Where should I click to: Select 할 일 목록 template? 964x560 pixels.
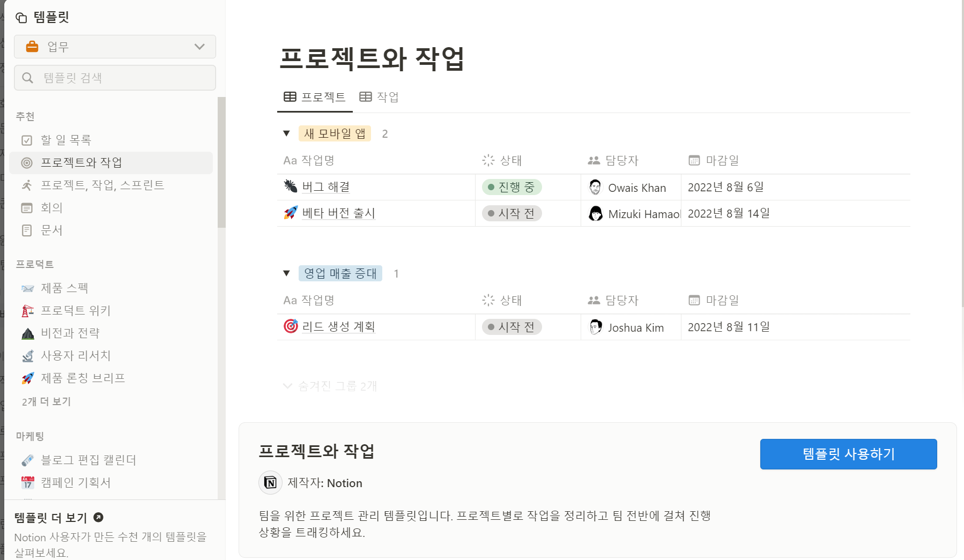pos(111,140)
